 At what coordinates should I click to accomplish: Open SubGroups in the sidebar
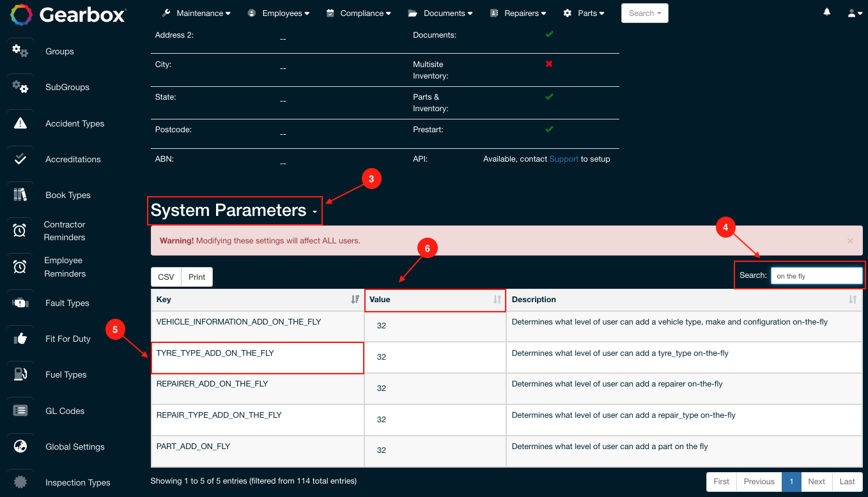pyautogui.click(x=67, y=87)
